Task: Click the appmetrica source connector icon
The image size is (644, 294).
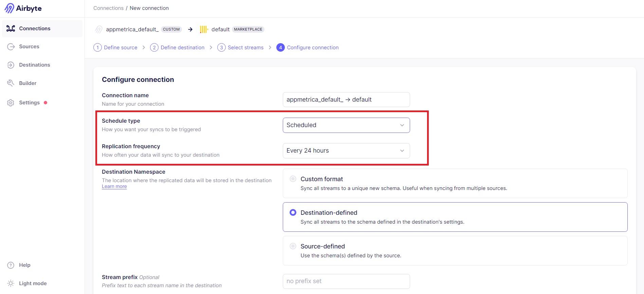Action: pyautogui.click(x=98, y=30)
